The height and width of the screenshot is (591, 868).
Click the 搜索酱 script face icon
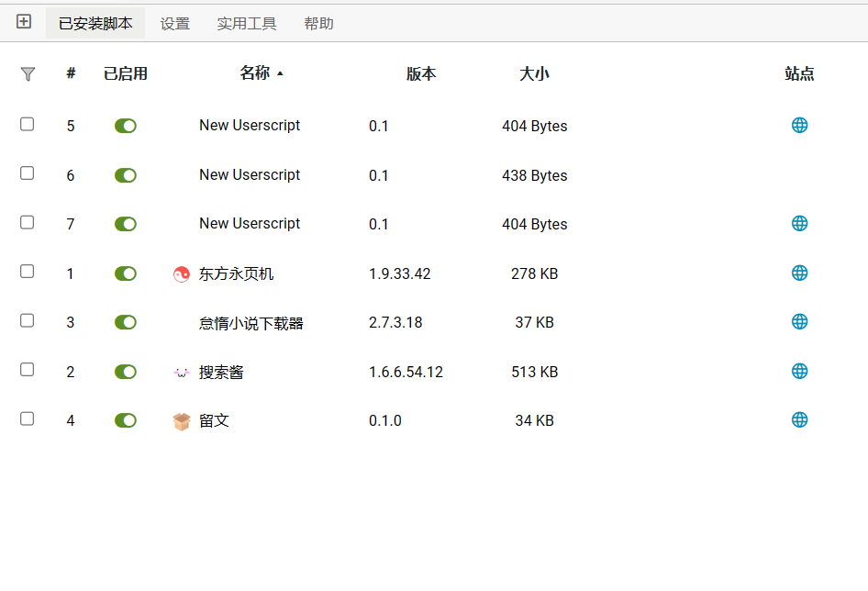point(181,372)
